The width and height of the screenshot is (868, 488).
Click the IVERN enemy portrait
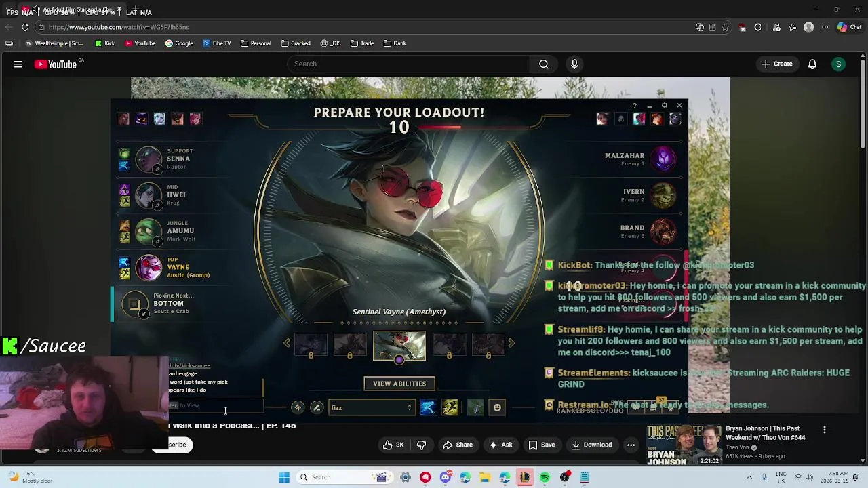click(x=663, y=196)
